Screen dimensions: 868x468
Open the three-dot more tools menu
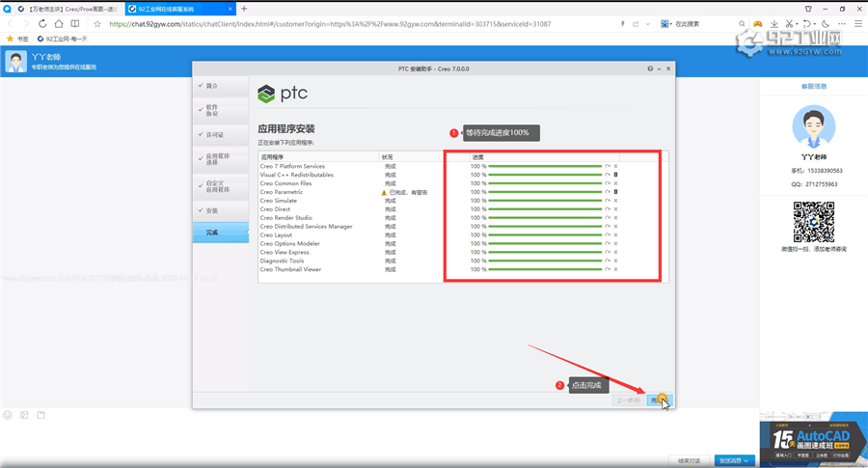[842, 24]
